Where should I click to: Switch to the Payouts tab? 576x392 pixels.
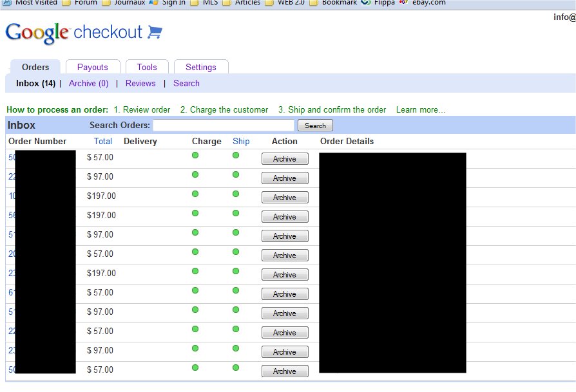[x=93, y=67]
